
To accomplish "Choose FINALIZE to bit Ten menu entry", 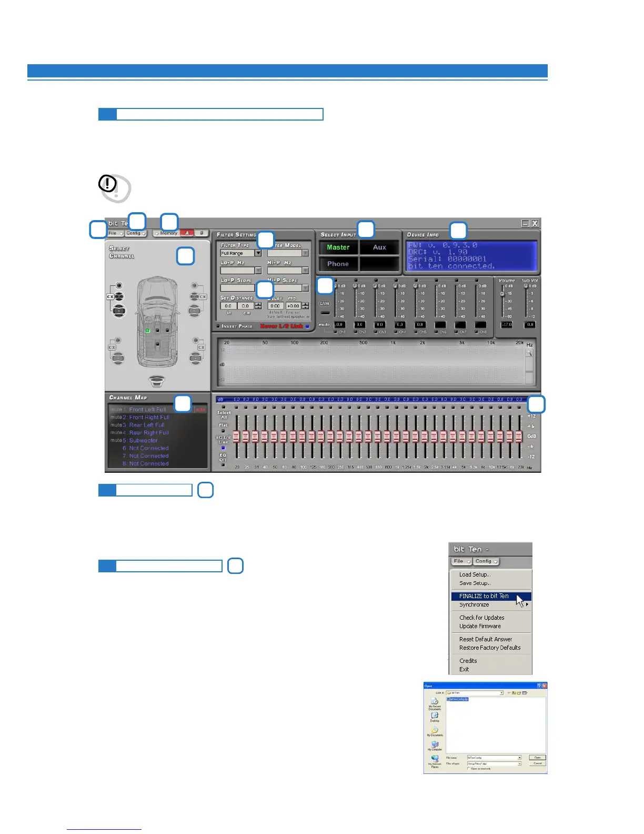I will 484,596.
